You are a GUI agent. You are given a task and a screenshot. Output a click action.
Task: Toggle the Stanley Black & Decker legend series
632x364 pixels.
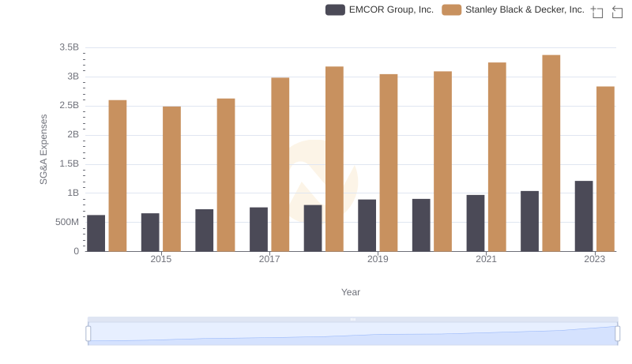(513, 9)
